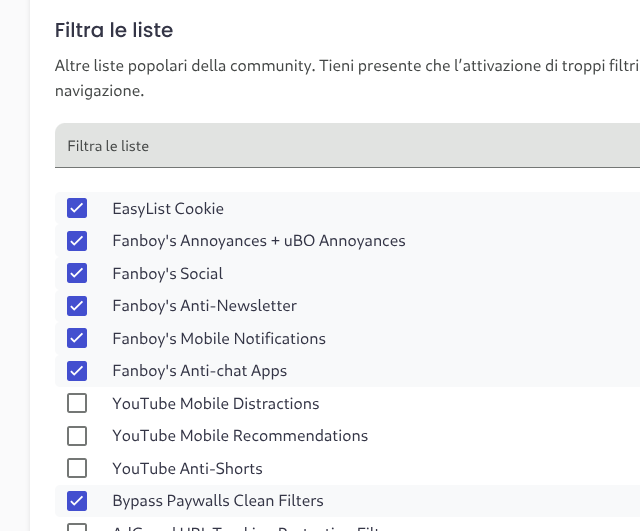Screen dimensions: 640x531
Task: Click the 'Fanboy's Anti-Newsletter' label
Action: pyautogui.click(x=204, y=306)
